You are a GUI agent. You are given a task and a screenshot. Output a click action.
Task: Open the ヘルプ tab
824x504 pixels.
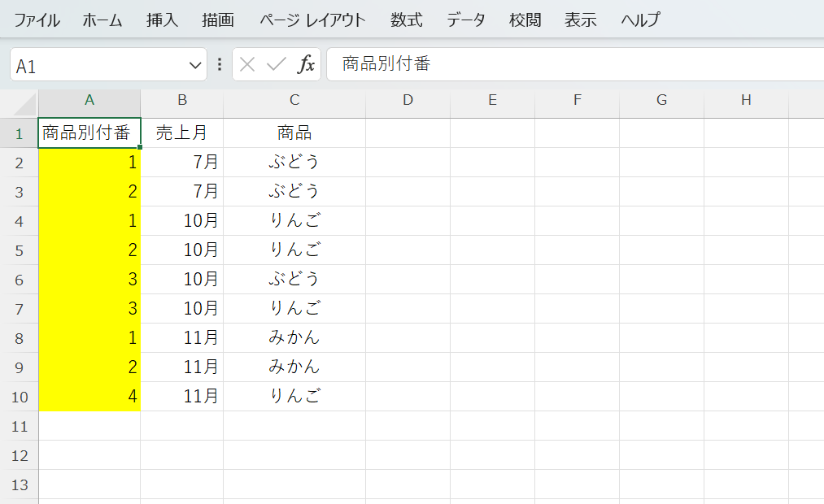coord(640,20)
